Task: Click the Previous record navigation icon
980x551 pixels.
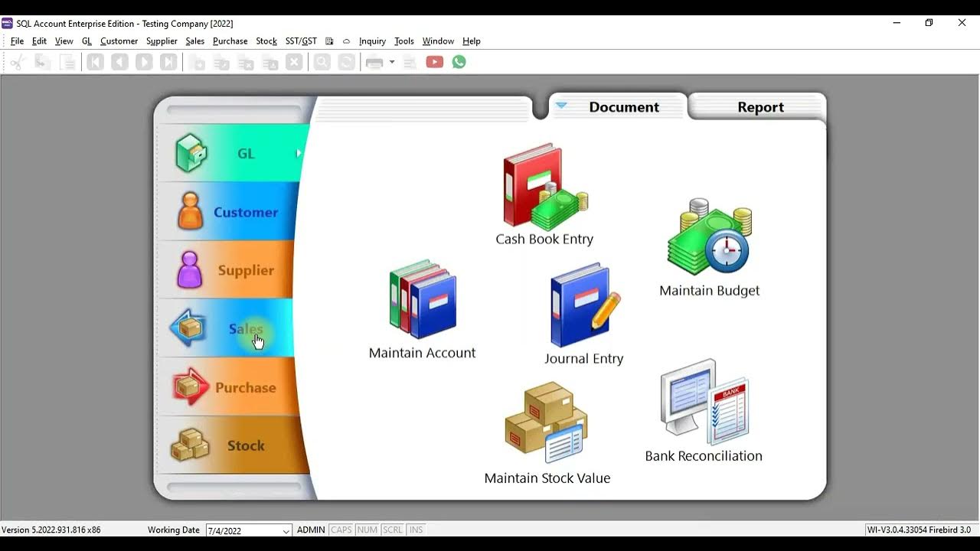Action: coord(119,62)
